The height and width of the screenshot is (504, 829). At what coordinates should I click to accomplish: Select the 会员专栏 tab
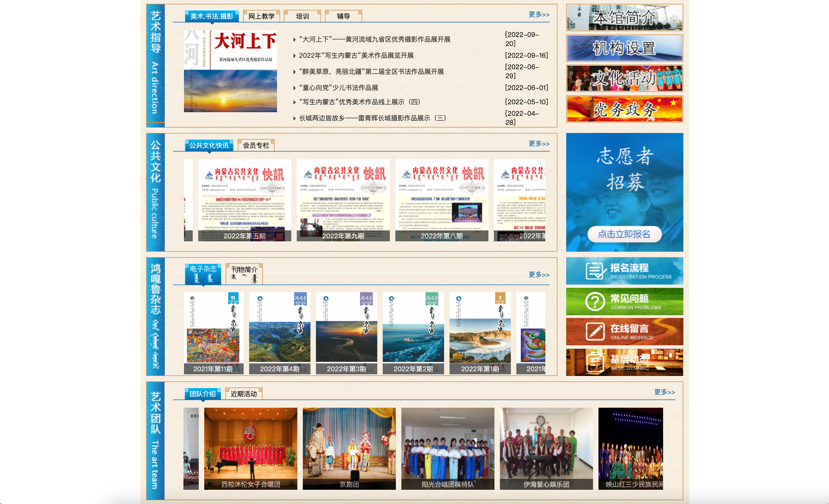256,145
